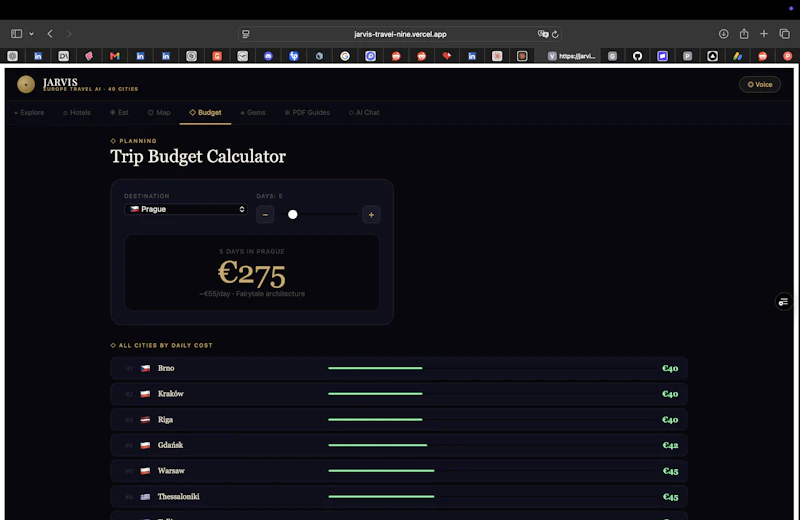Switch to the Google tab
This screenshot has height=520, width=800.
pos(345,56)
